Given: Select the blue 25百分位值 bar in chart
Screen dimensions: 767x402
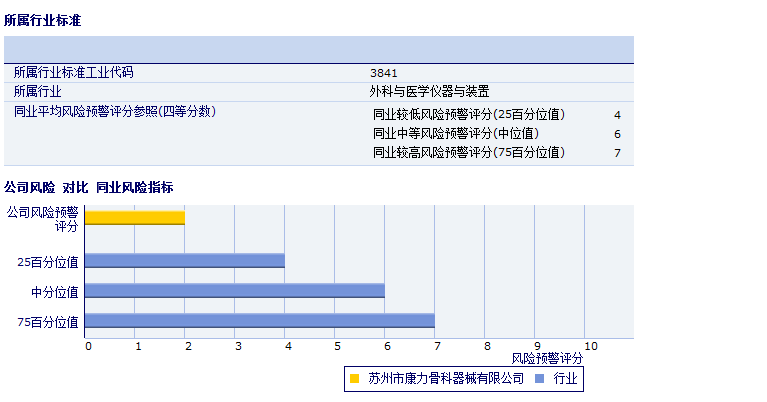Looking at the screenshot, I should pyautogui.click(x=185, y=260).
